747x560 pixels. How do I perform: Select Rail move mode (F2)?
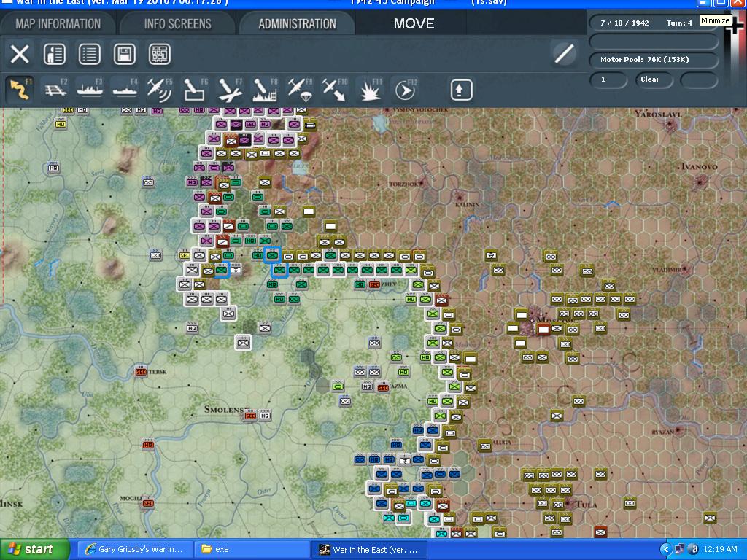(x=55, y=90)
